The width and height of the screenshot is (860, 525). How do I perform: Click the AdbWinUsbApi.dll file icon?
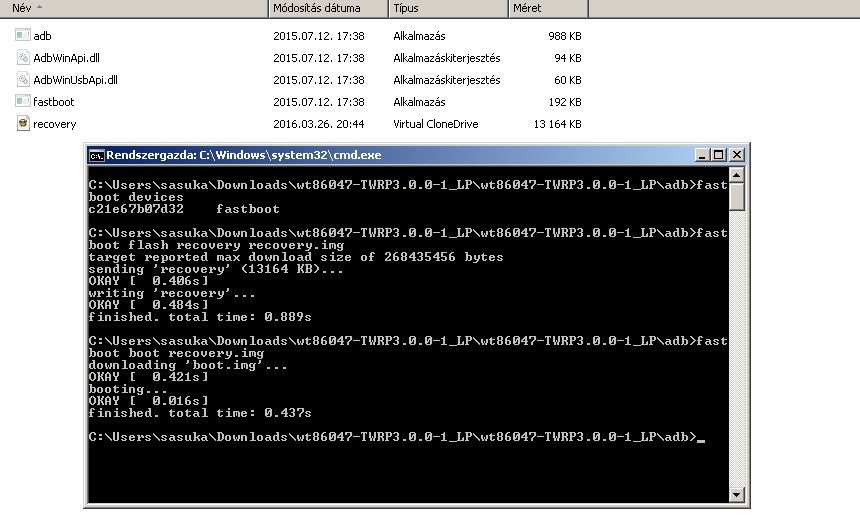22,80
